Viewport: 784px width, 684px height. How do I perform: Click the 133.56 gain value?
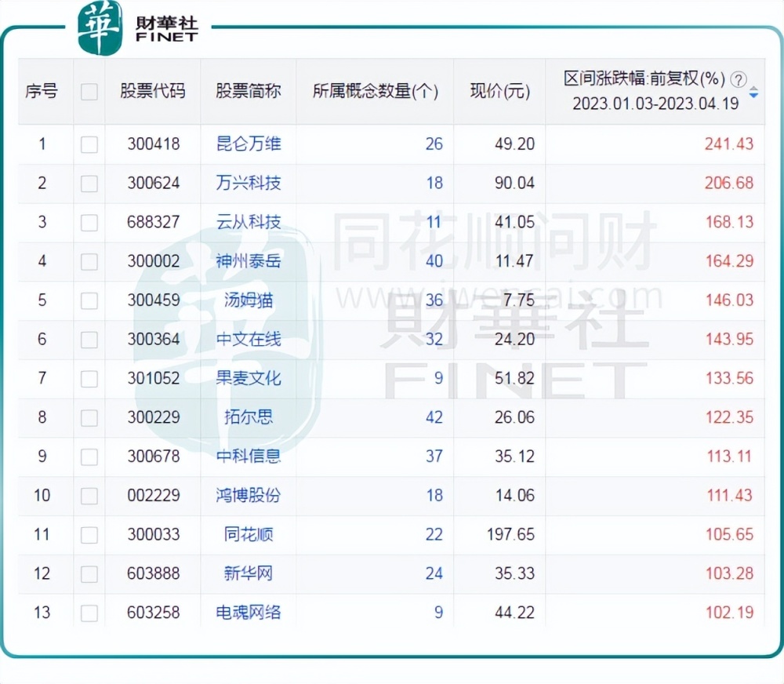(729, 378)
